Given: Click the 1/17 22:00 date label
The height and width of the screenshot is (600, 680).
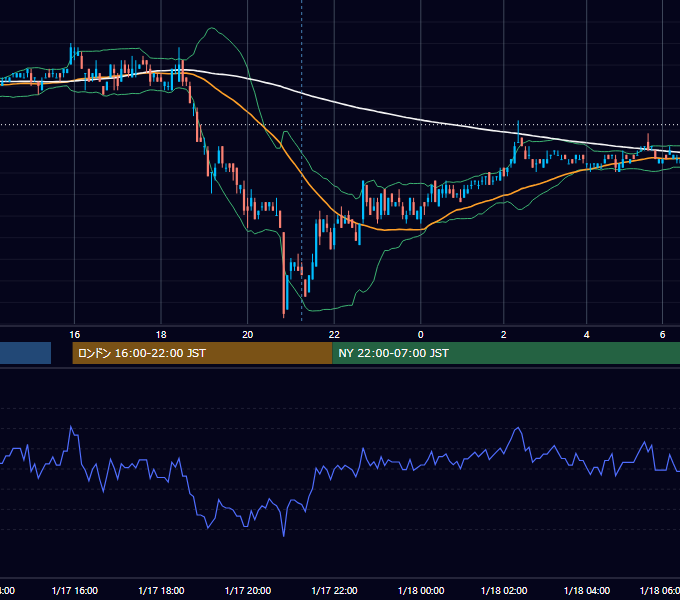Looking at the screenshot, I should [334, 590].
